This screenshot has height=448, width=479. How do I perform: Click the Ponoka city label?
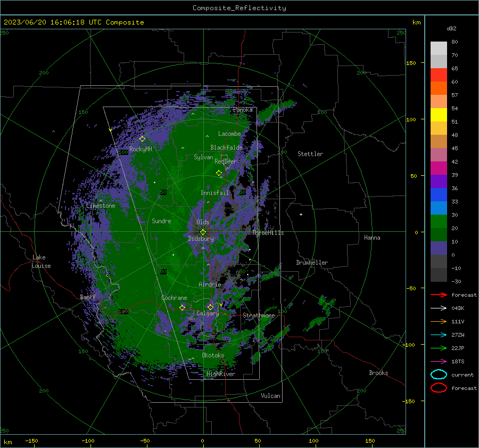click(243, 110)
